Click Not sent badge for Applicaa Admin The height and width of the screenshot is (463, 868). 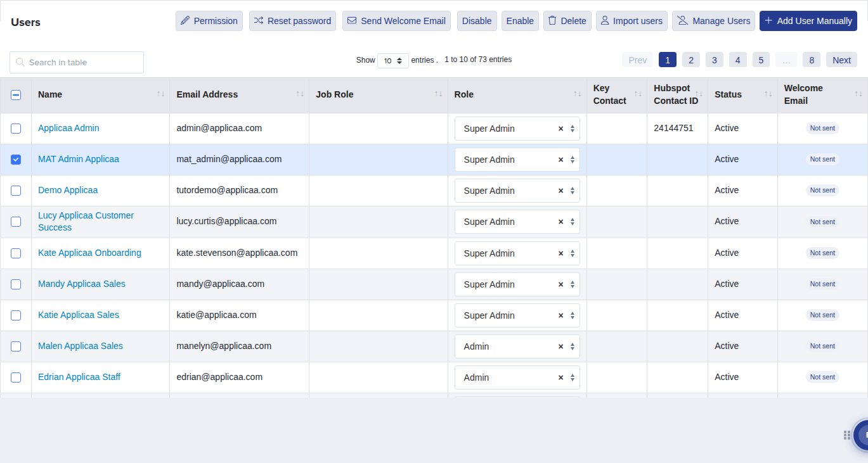823,128
